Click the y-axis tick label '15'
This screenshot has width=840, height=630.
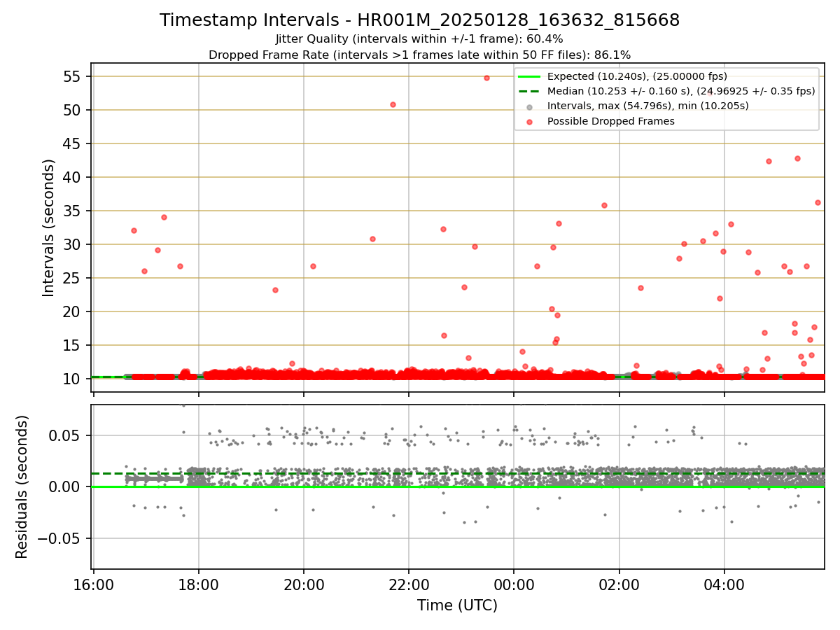72,345
